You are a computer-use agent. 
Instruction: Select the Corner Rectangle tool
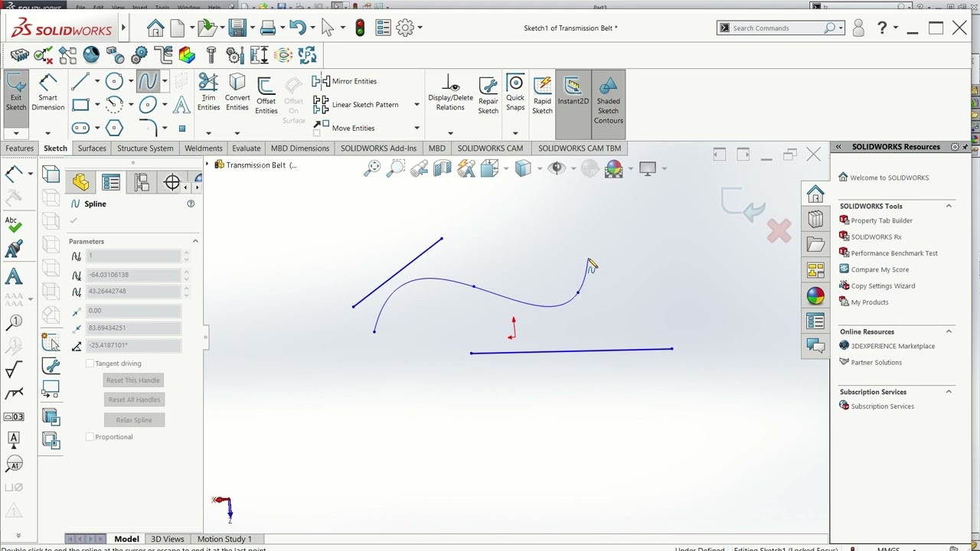coord(80,105)
